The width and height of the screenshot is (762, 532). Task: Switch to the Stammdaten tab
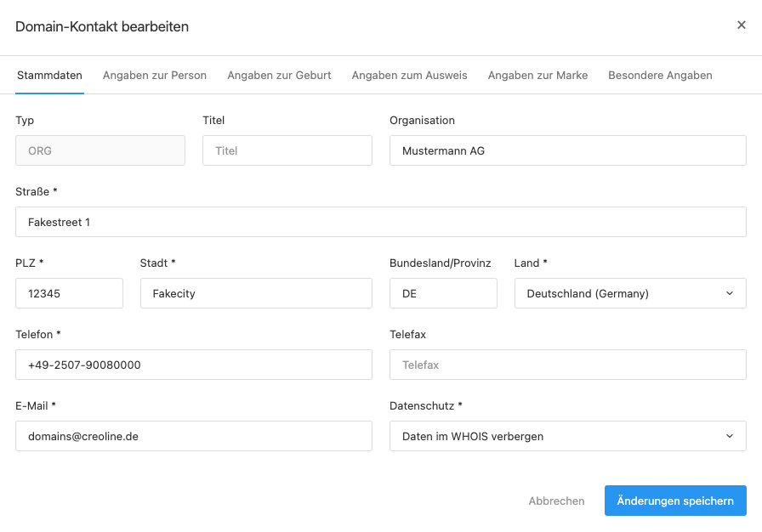click(49, 76)
